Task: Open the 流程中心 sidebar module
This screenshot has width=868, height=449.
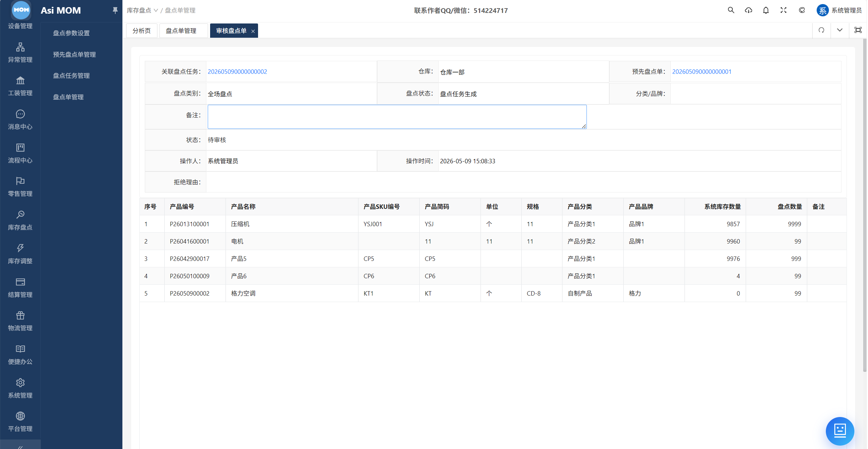Action: (20, 153)
